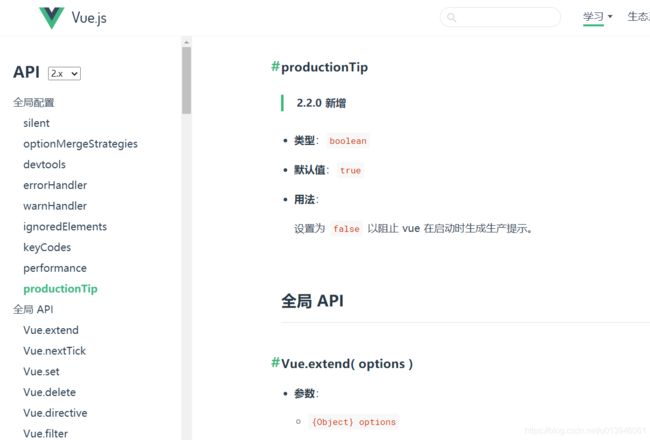Open the API version 2.x dropdown
The image size is (650, 440).
(64, 73)
